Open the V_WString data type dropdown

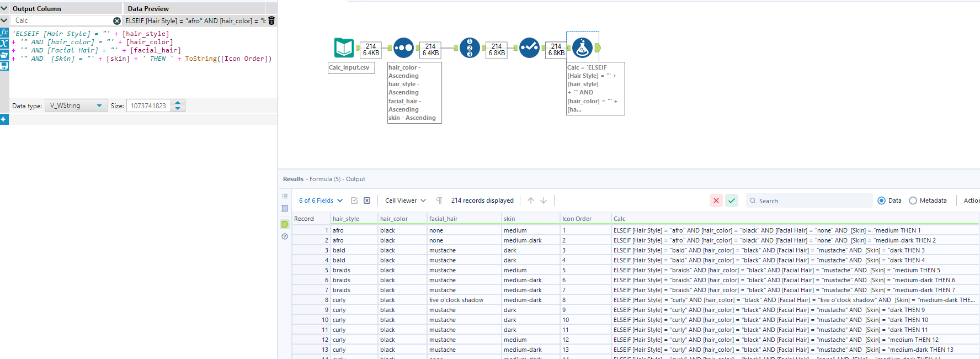tap(75, 105)
